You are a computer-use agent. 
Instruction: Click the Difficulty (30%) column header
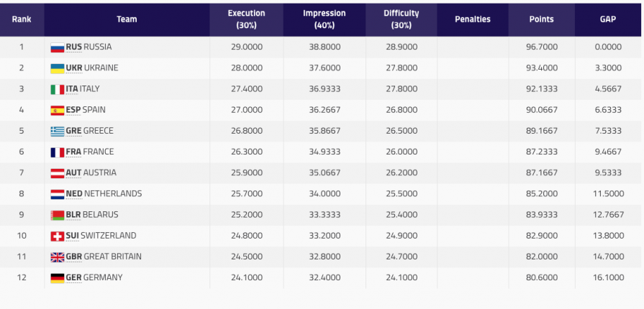coord(401,19)
